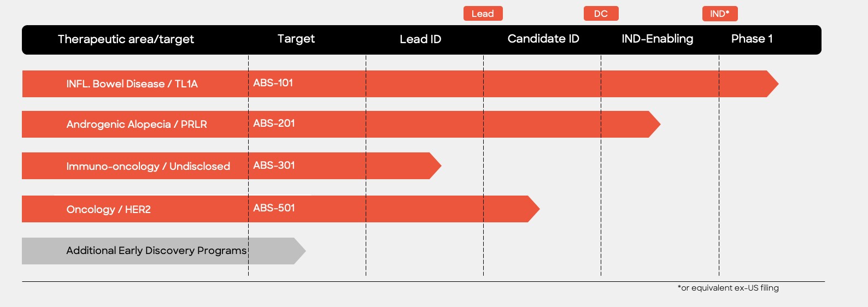Click the IND-Enabling column header

[x=657, y=39]
